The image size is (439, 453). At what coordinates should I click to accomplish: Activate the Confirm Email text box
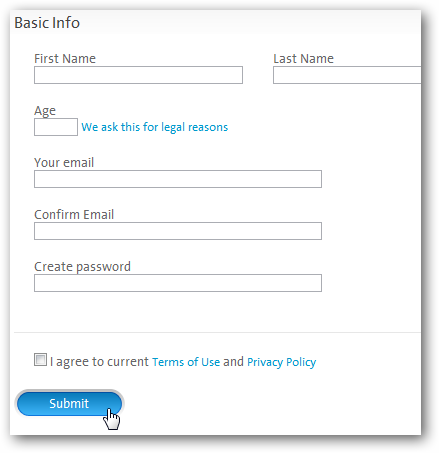pyautogui.click(x=178, y=231)
